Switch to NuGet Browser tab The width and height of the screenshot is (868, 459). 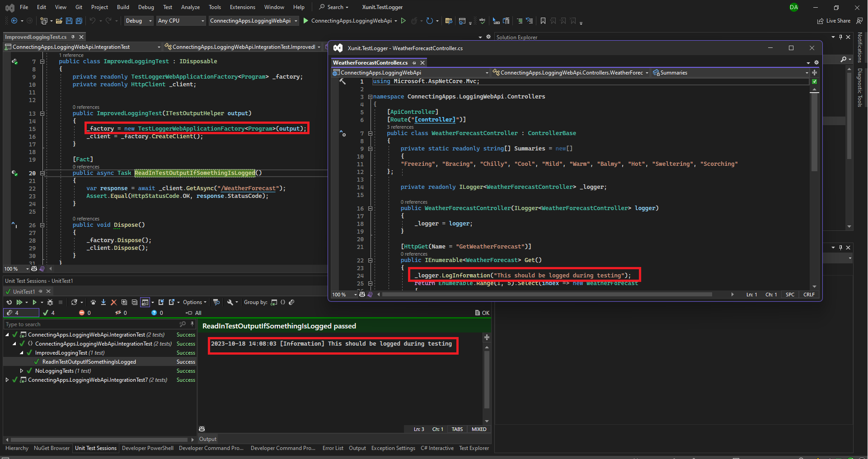pos(52,448)
